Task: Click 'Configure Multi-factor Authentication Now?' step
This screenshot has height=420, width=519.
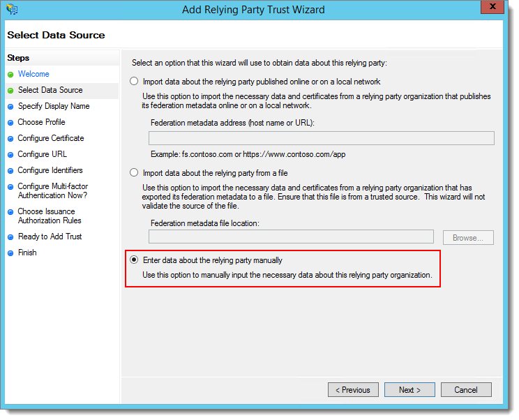Action: coord(52,190)
